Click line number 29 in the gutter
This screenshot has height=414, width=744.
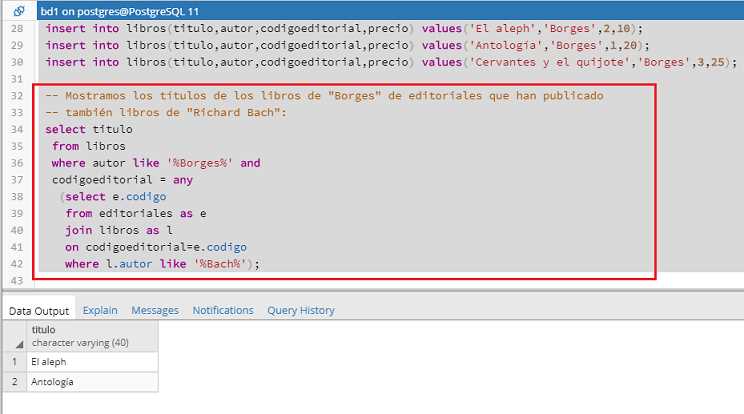click(17, 46)
